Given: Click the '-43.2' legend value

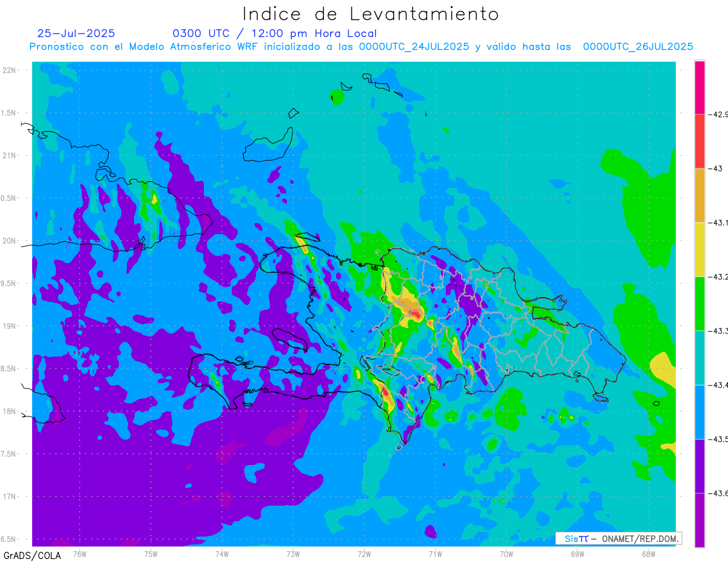Looking at the screenshot, I should point(718,276).
